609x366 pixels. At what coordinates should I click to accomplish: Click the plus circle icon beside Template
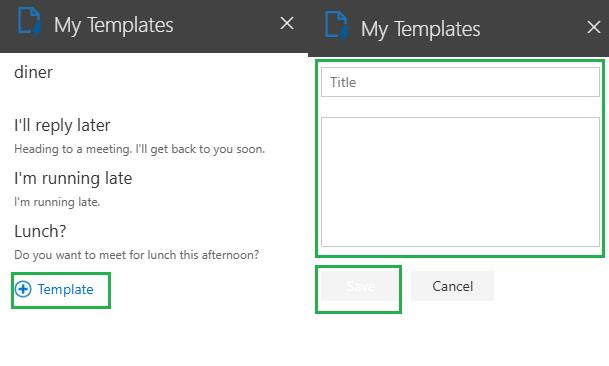click(23, 289)
